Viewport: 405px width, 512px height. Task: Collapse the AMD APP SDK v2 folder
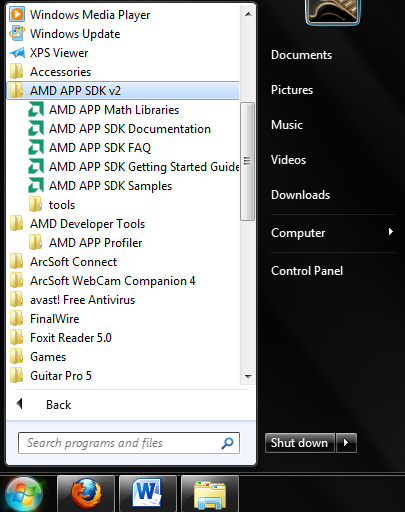coord(123,91)
